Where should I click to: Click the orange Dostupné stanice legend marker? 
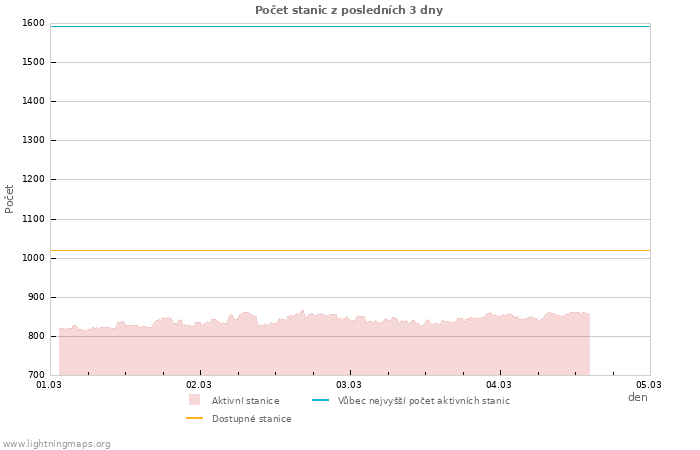[x=194, y=418]
